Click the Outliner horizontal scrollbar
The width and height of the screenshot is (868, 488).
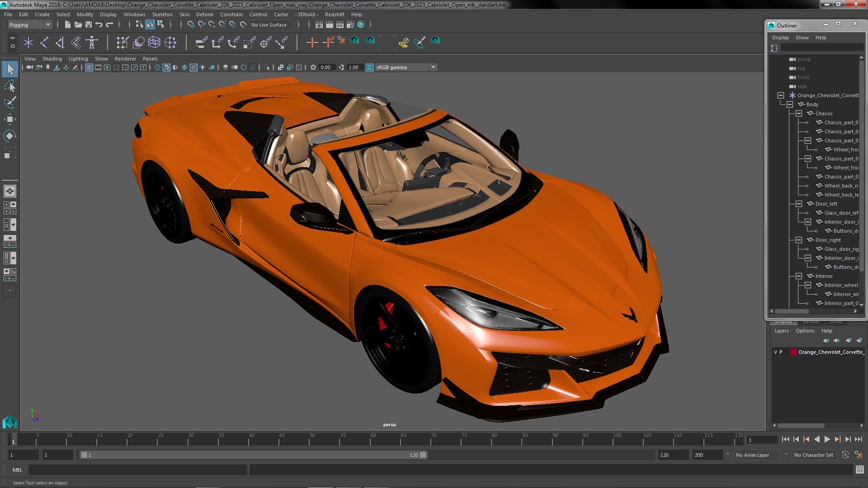[792, 311]
